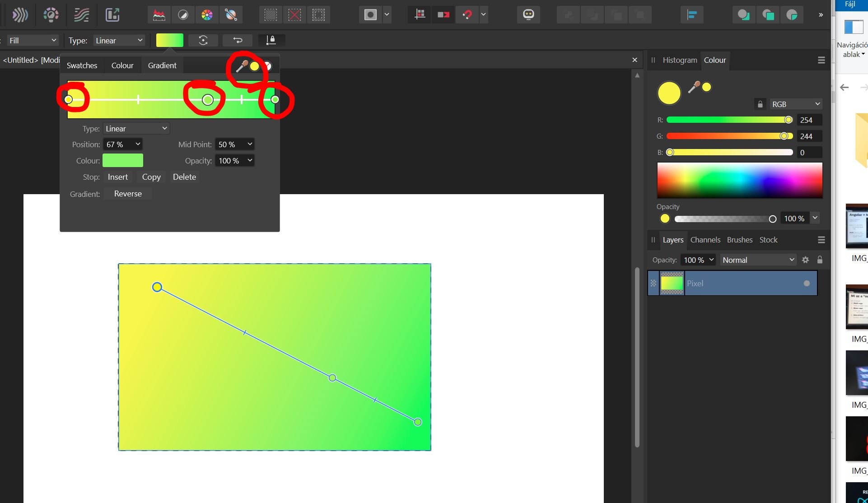Open the Type Linear dropdown in context toolbar
Image resolution: width=868 pixels, height=503 pixels.
click(119, 41)
